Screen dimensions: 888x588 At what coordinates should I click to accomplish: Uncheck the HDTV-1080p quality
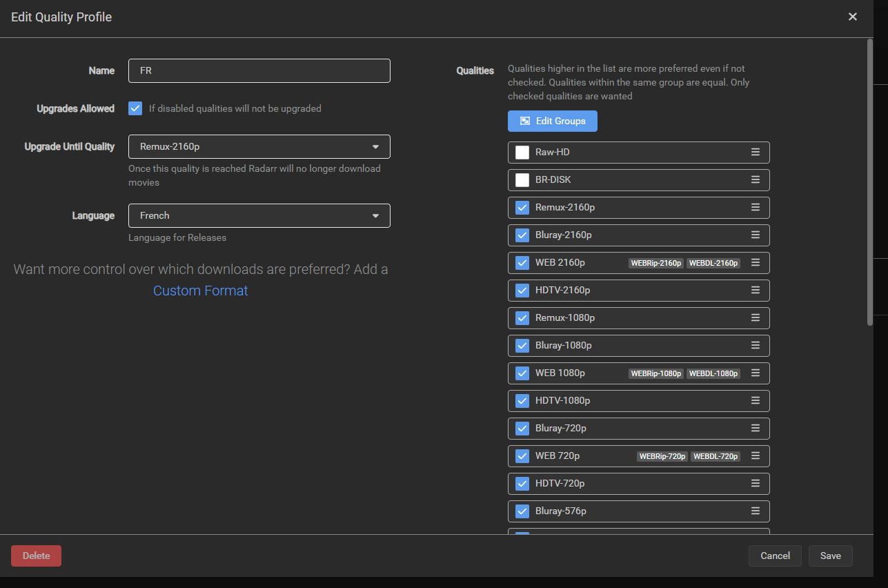point(522,401)
